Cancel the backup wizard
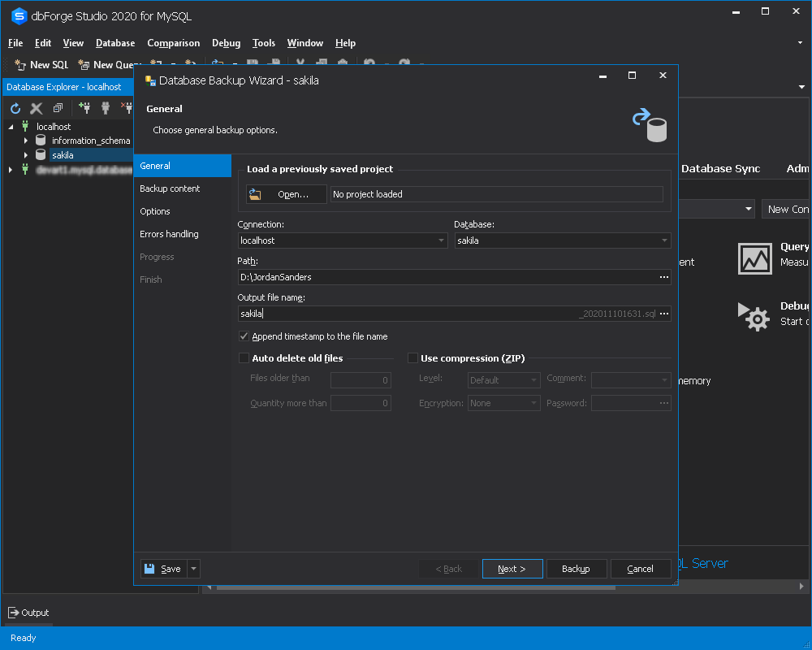Viewport: 812px width, 650px height. tap(640, 569)
